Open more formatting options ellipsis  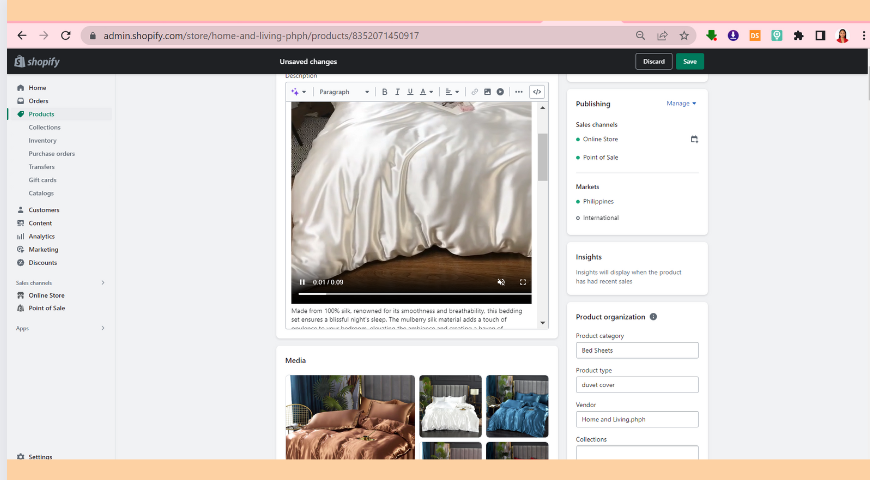pyautogui.click(x=519, y=92)
